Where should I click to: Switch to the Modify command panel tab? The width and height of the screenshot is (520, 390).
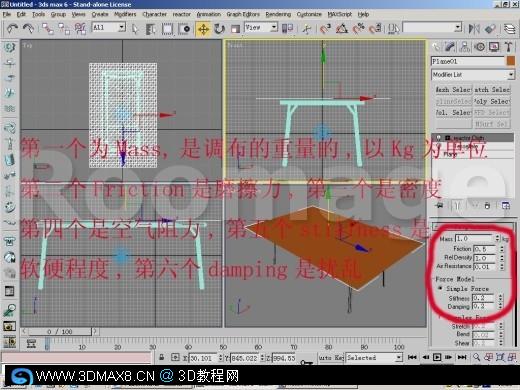pos(450,47)
